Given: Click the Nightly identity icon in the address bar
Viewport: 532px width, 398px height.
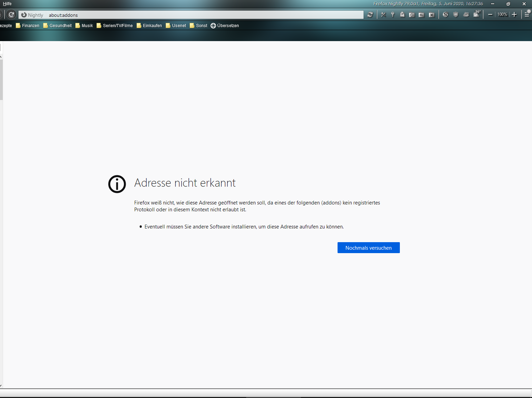Looking at the screenshot, I should (x=24, y=15).
